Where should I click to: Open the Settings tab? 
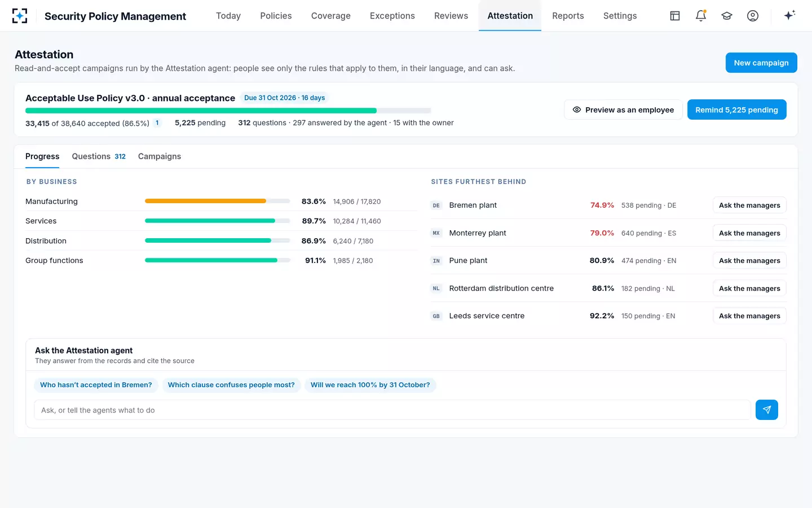tap(620, 16)
